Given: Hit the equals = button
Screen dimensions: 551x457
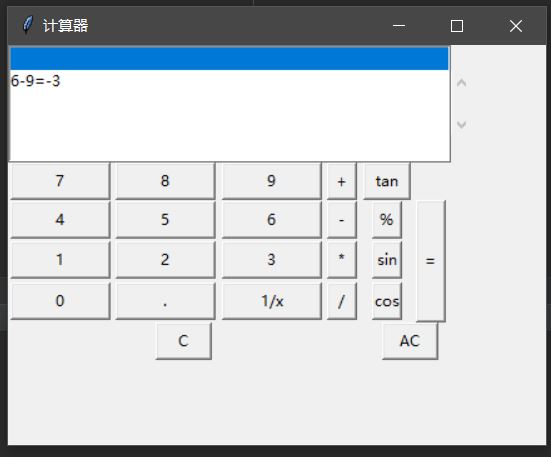Looking at the screenshot, I should 431,261.
